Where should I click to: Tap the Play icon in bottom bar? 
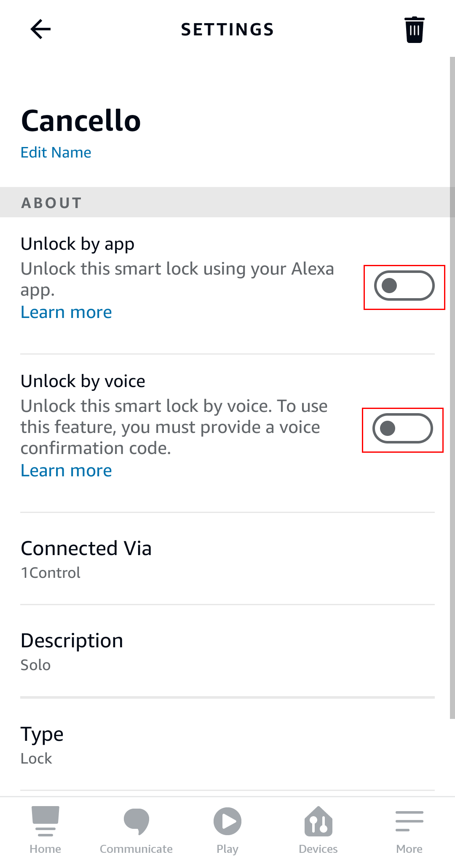click(x=227, y=821)
